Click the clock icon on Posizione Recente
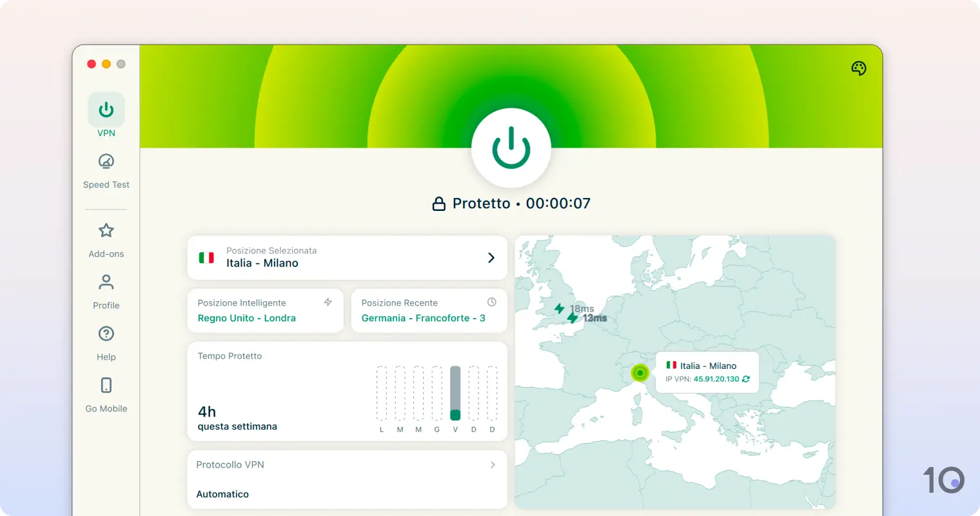The width and height of the screenshot is (980, 516). (x=492, y=301)
